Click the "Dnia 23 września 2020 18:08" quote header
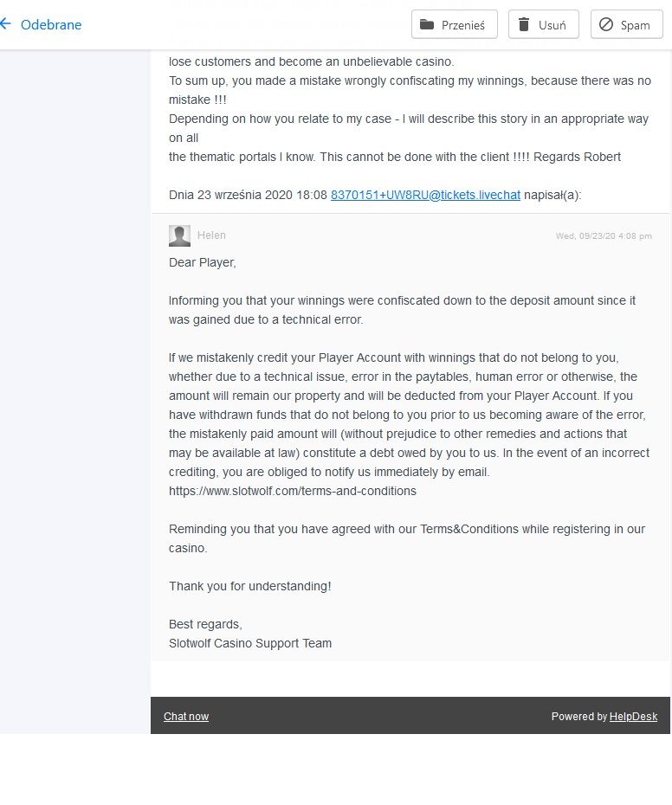 click(249, 195)
